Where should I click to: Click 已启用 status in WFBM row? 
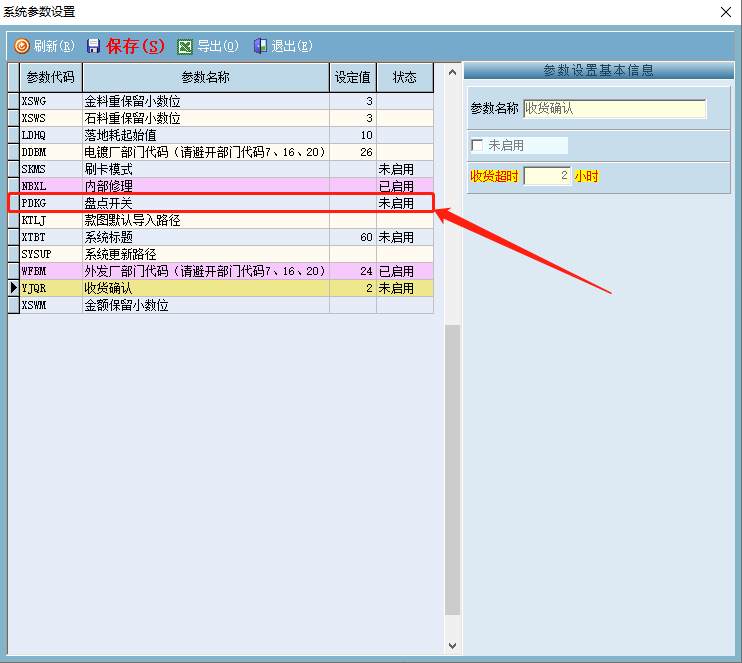(x=405, y=272)
